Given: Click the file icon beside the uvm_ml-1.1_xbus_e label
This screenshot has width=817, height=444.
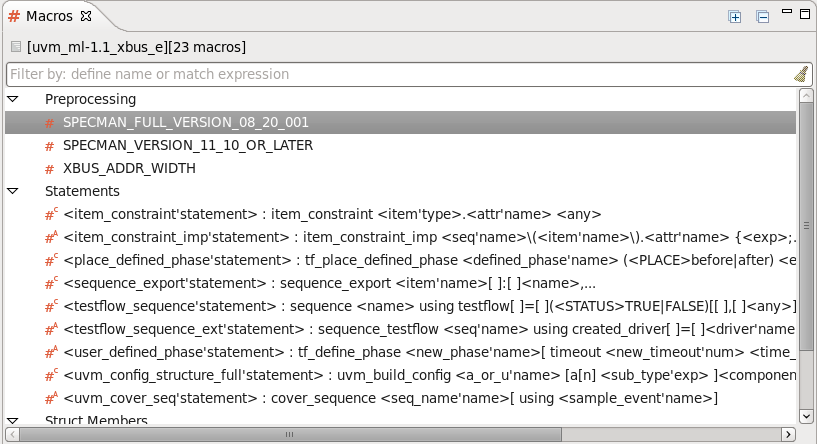Looking at the screenshot, I should (x=16, y=47).
